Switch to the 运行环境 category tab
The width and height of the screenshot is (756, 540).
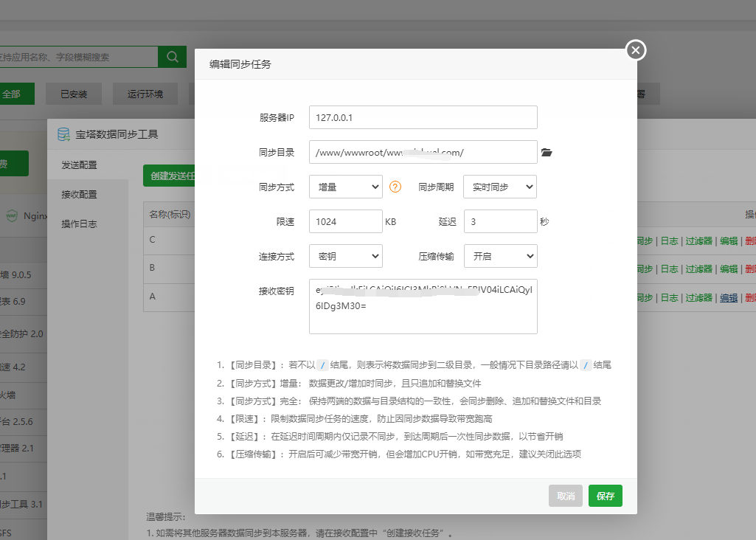[145, 94]
